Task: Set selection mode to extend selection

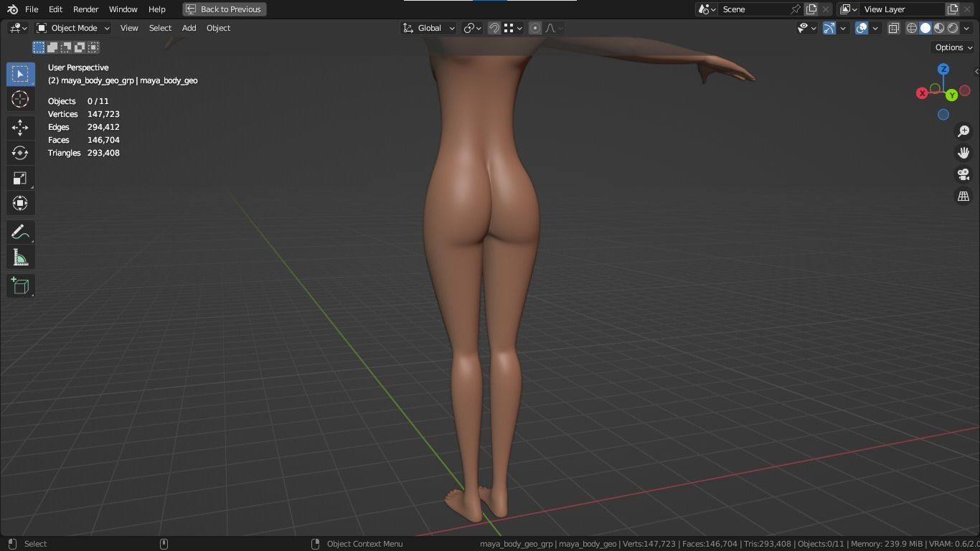Action: coord(52,47)
